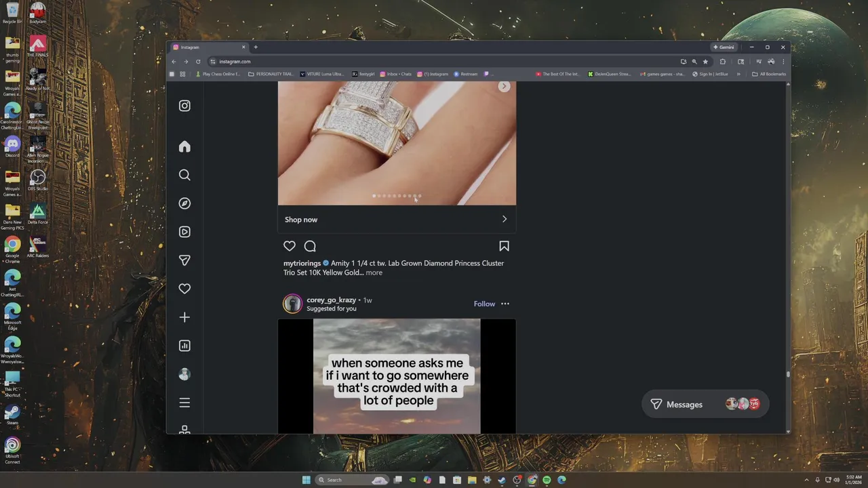The width and height of the screenshot is (868, 488).
Task: Comment on the mytriorings post
Action: pyautogui.click(x=310, y=246)
